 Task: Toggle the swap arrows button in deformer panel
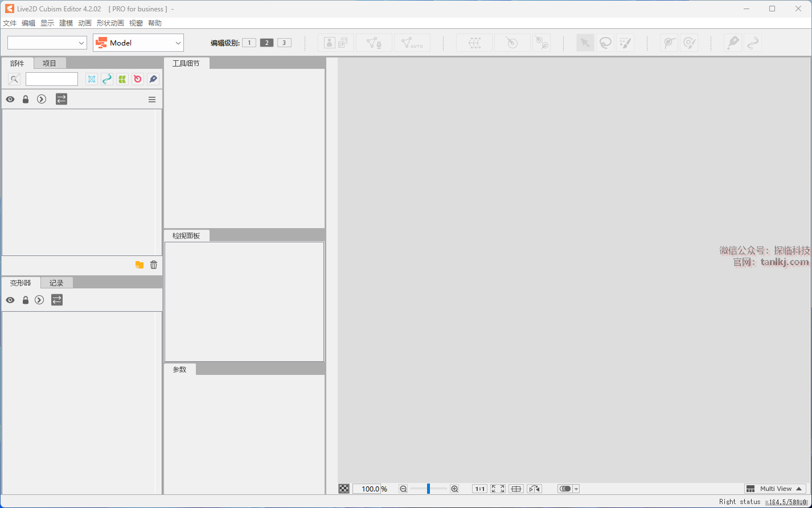(x=57, y=300)
